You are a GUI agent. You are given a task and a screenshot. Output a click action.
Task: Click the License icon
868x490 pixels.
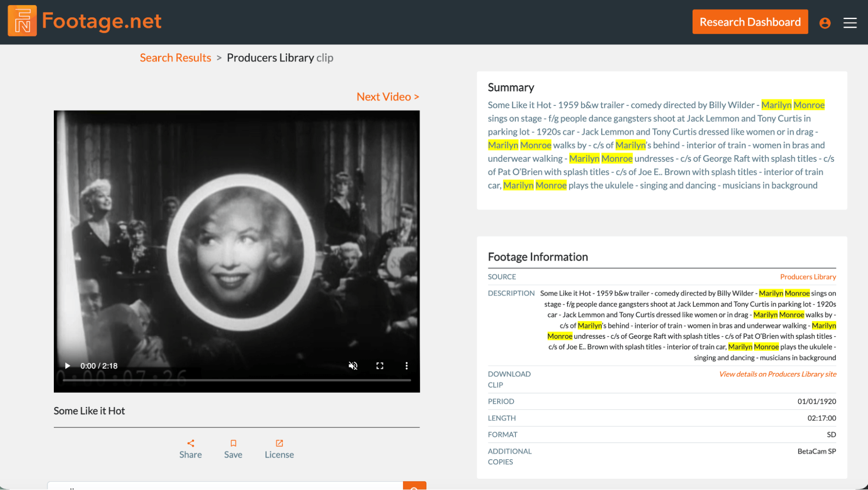[x=279, y=443]
